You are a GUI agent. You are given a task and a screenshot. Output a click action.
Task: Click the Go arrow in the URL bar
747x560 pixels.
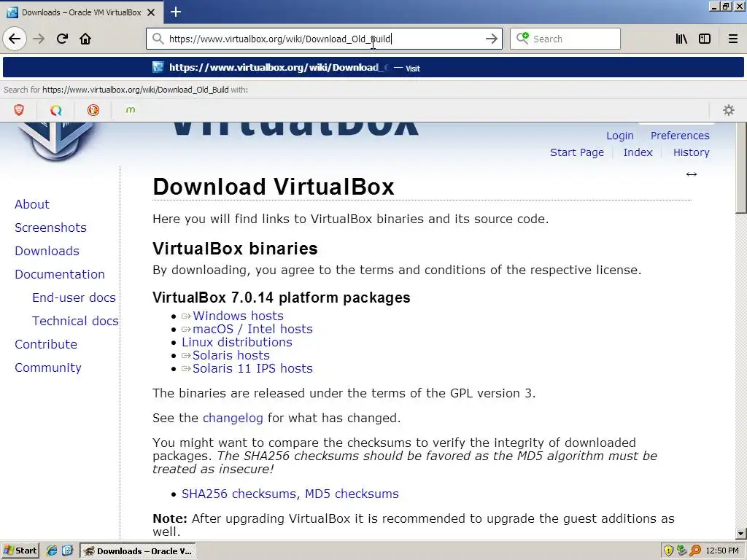coord(491,39)
